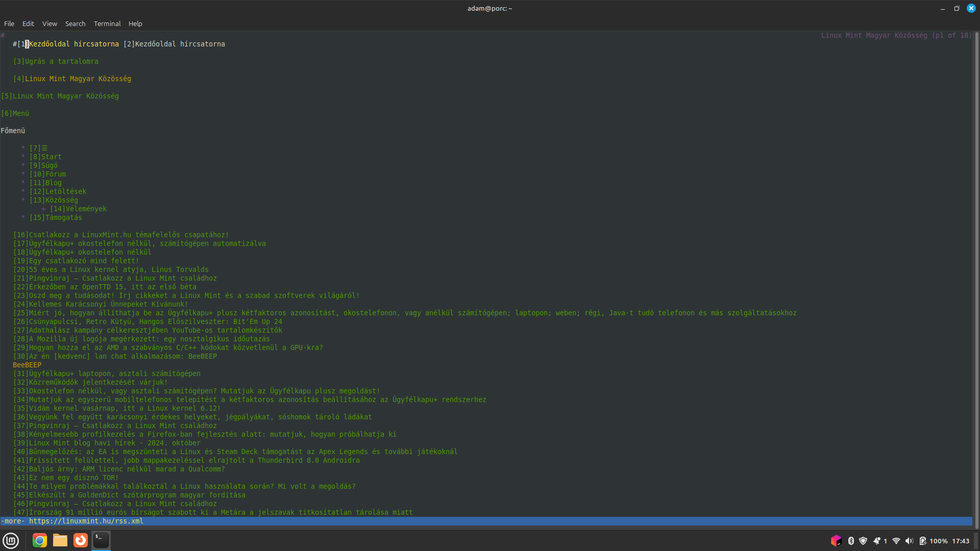Follow the [9]Súgó link
The image size is (980, 551).
pos(43,165)
